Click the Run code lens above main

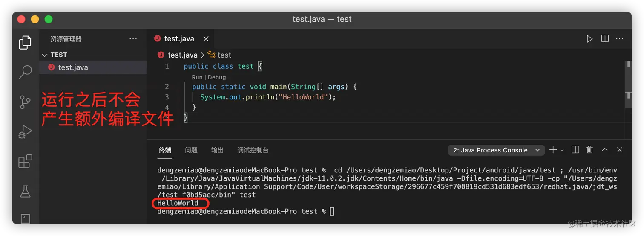pyautogui.click(x=197, y=77)
